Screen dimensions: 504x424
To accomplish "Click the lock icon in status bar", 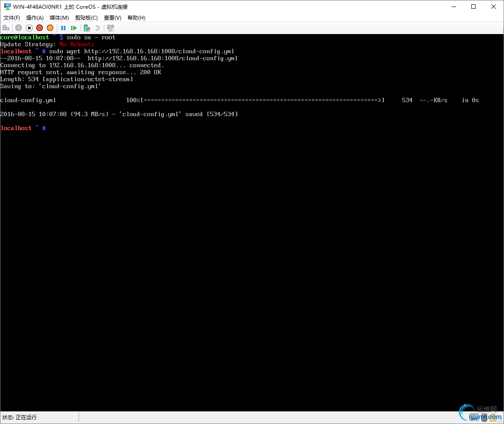I will click(x=493, y=417).
